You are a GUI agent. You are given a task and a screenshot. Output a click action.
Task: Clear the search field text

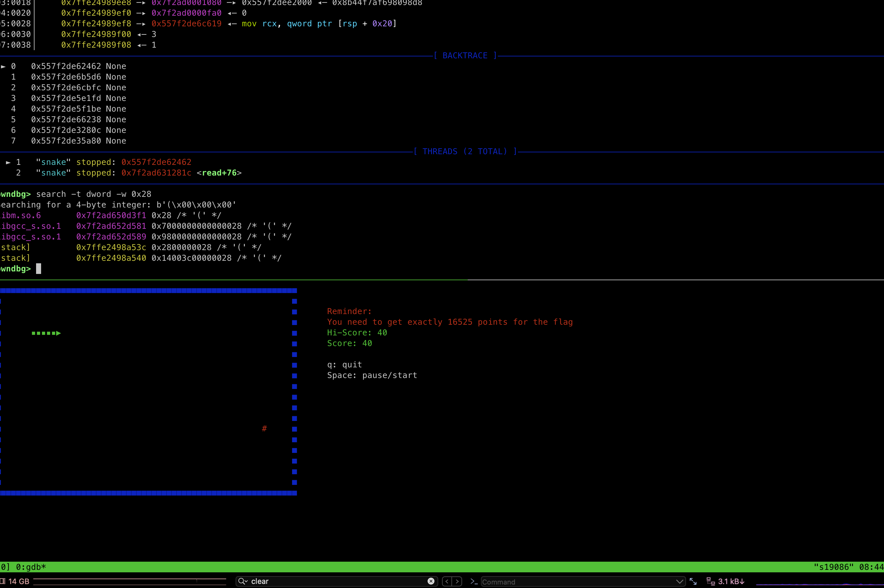[x=431, y=581]
